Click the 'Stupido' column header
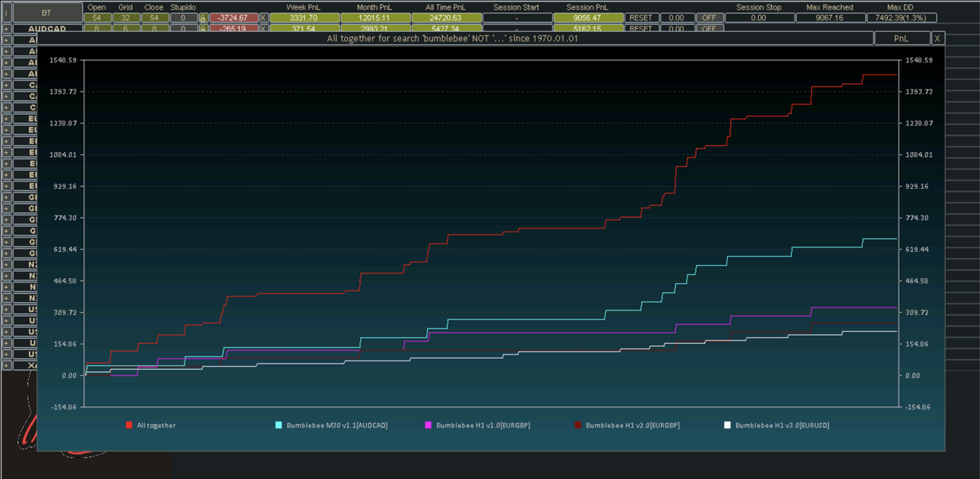 [183, 7]
